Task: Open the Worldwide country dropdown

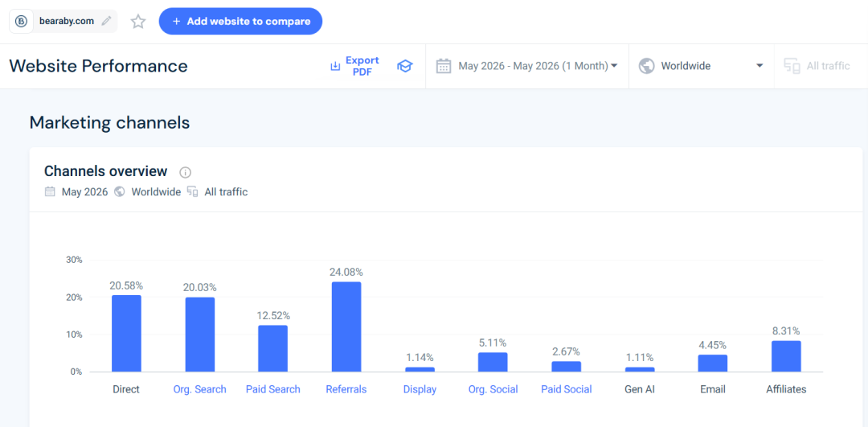Action: coord(702,66)
